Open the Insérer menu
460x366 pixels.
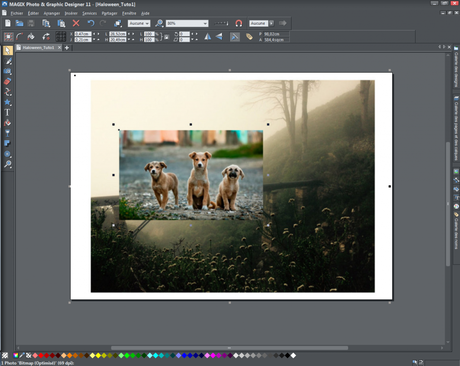71,13
